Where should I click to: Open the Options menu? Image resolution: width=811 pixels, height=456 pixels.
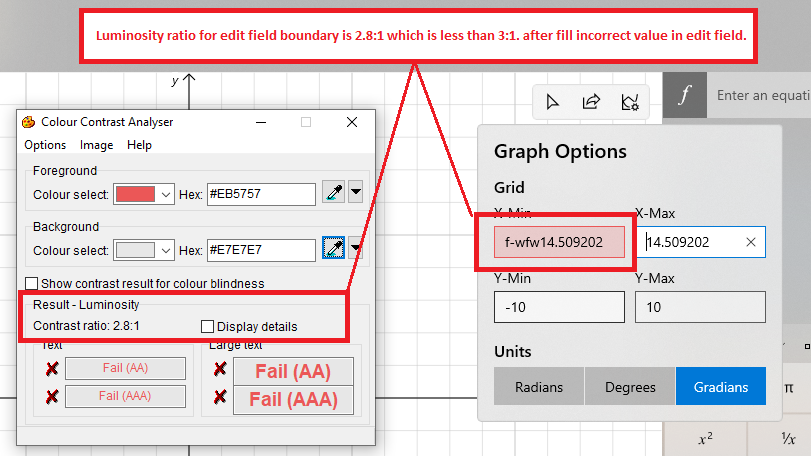click(x=45, y=145)
